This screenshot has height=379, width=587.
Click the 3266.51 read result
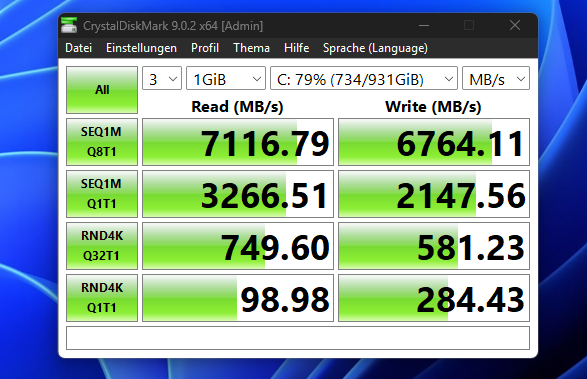pos(238,194)
